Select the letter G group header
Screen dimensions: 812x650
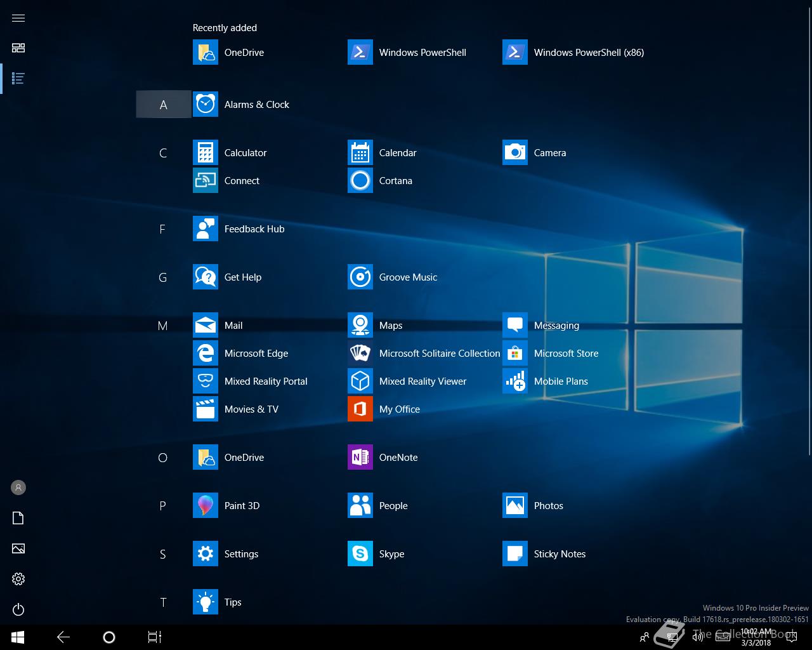pyautogui.click(x=163, y=277)
